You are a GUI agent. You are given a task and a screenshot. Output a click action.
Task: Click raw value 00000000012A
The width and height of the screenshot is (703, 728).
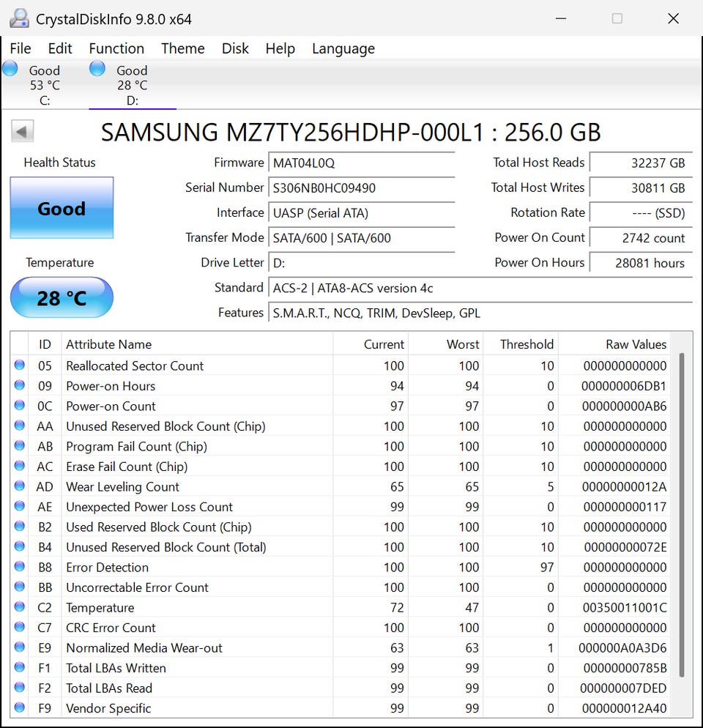(x=624, y=486)
